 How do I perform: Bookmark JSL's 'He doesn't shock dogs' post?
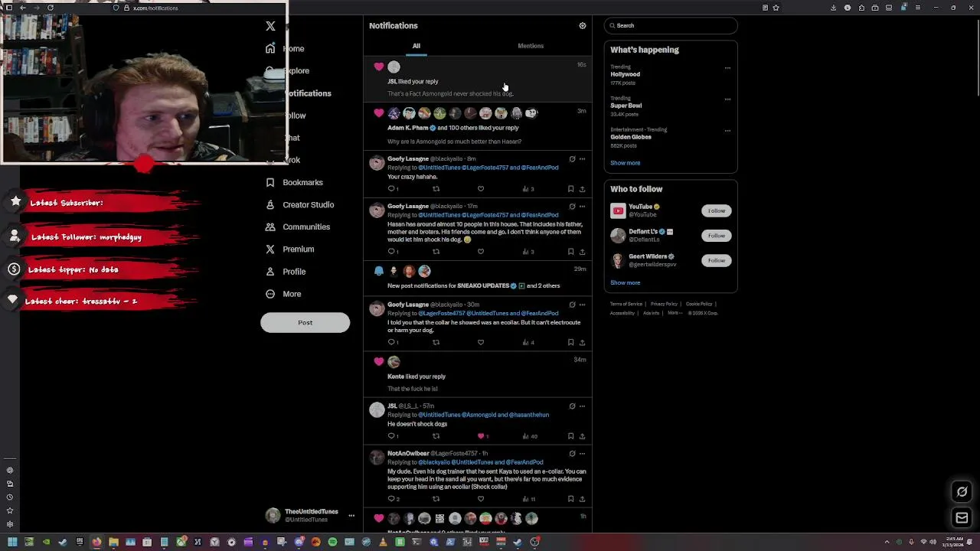coord(570,436)
